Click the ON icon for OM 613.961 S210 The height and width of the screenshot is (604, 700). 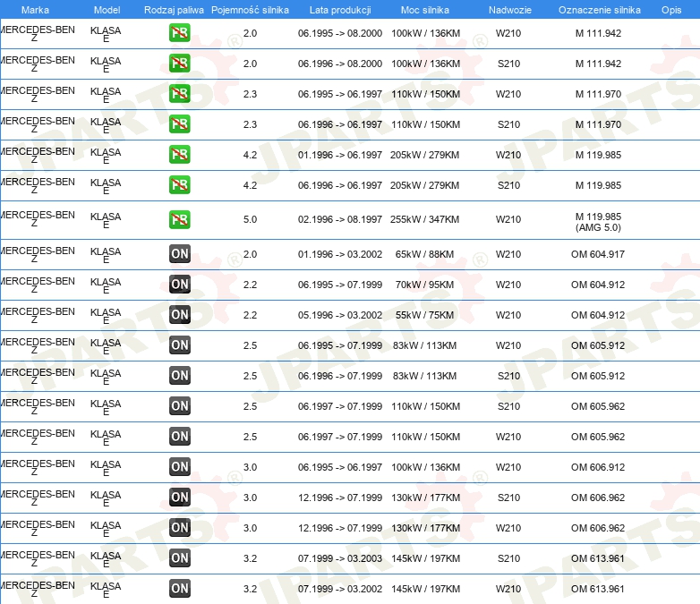[179, 558]
